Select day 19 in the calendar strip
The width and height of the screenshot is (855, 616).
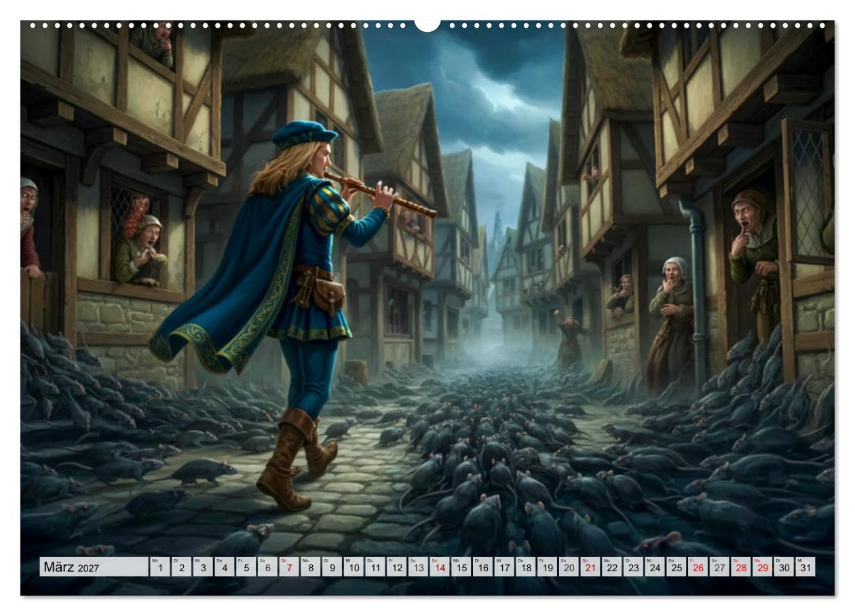click(546, 567)
